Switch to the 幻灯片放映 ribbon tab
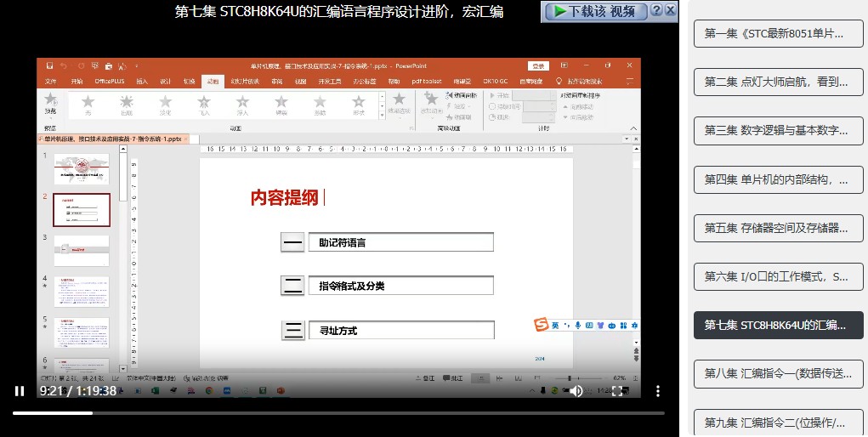The height and width of the screenshot is (437, 868). point(245,82)
